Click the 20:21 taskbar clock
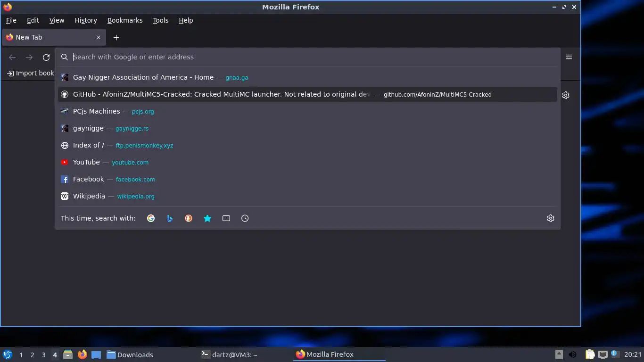This screenshot has height=362, width=644. point(633,354)
